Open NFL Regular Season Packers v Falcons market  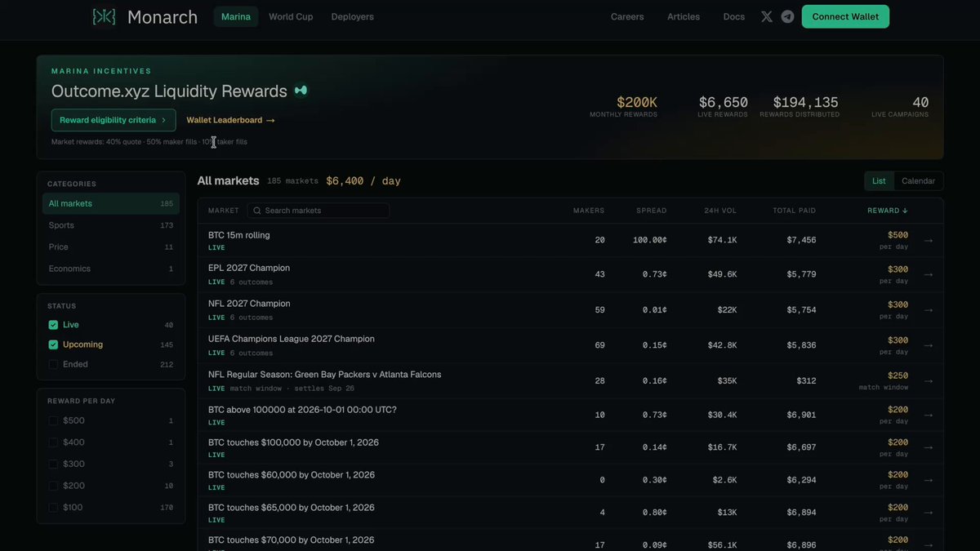(325, 375)
